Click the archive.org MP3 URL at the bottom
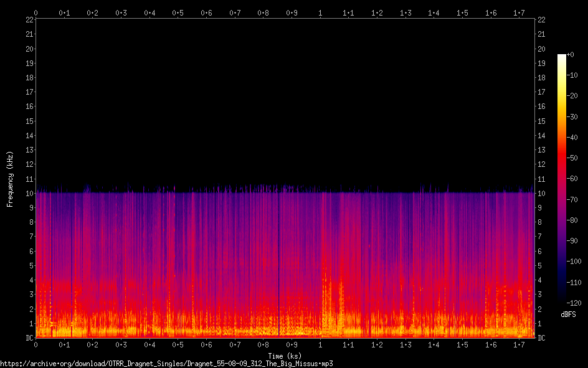The height and width of the screenshot is (368, 588). tap(166, 363)
